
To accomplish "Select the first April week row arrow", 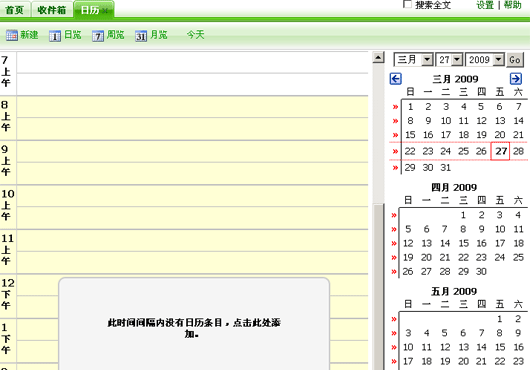I will point(394,215).
